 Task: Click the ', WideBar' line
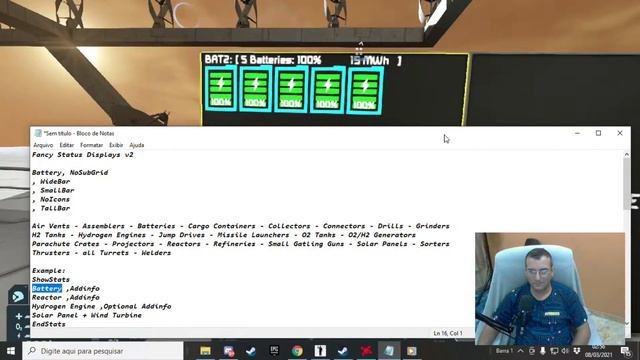coord(51,182)
